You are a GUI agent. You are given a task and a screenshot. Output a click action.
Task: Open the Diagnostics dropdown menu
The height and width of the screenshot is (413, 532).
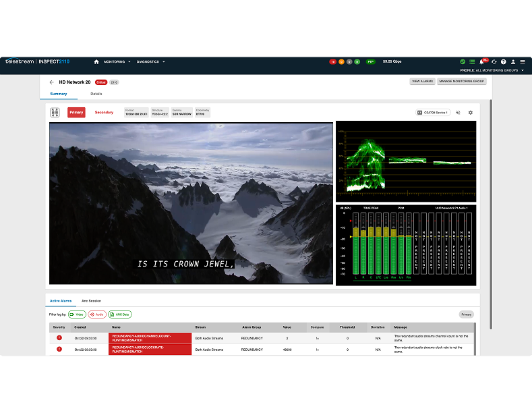(150, 62)
